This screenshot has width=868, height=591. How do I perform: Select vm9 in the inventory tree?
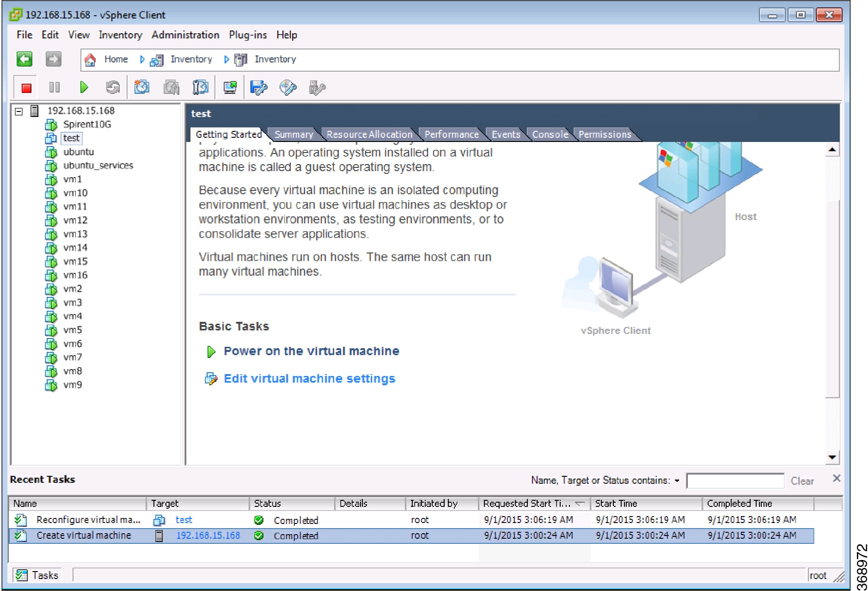tap(73, 385)
